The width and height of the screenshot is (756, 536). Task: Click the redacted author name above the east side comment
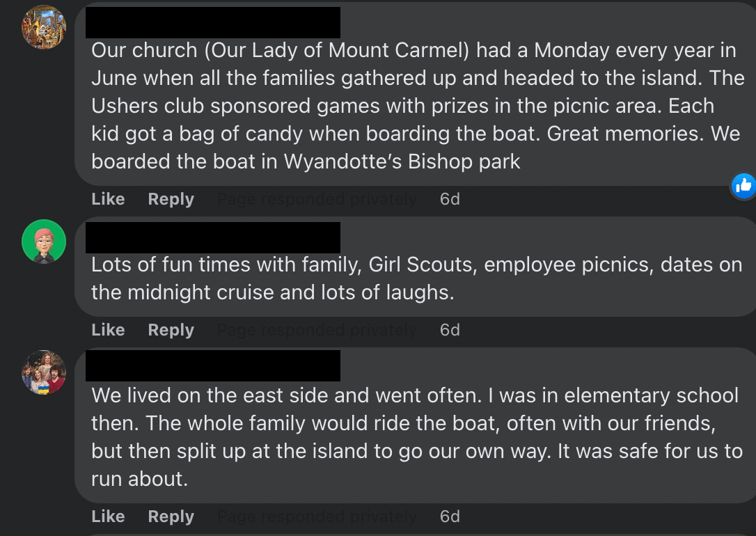(x=212, y=365)
